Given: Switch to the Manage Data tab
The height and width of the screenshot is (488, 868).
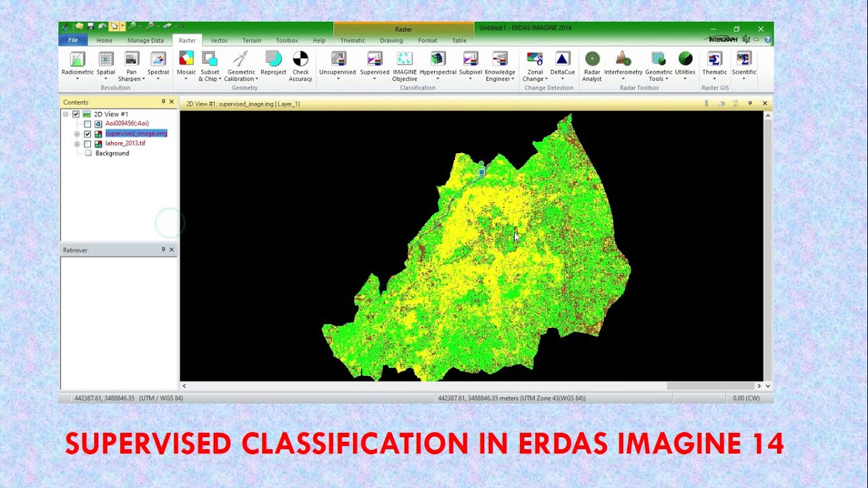Looking at the screenshot, I should 145,41.
